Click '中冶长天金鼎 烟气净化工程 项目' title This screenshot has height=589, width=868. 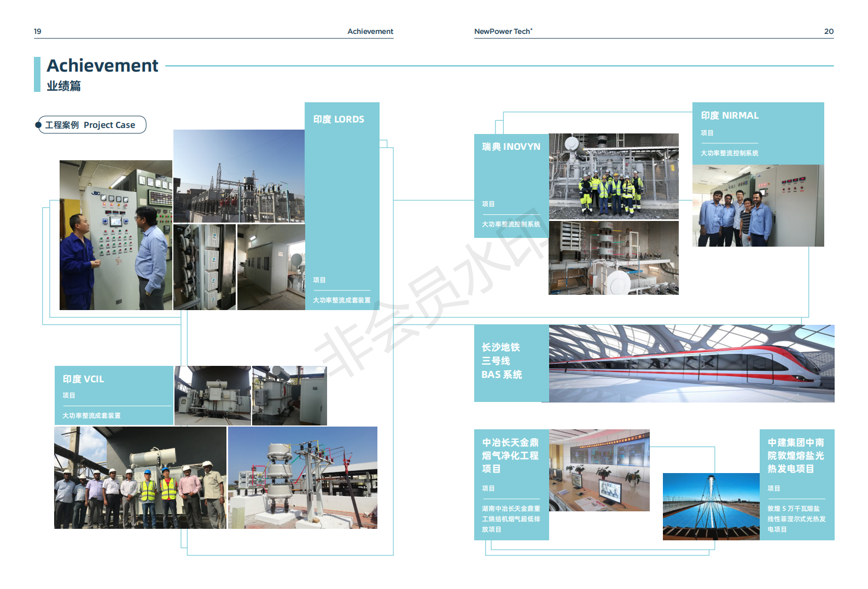[510, 456]
